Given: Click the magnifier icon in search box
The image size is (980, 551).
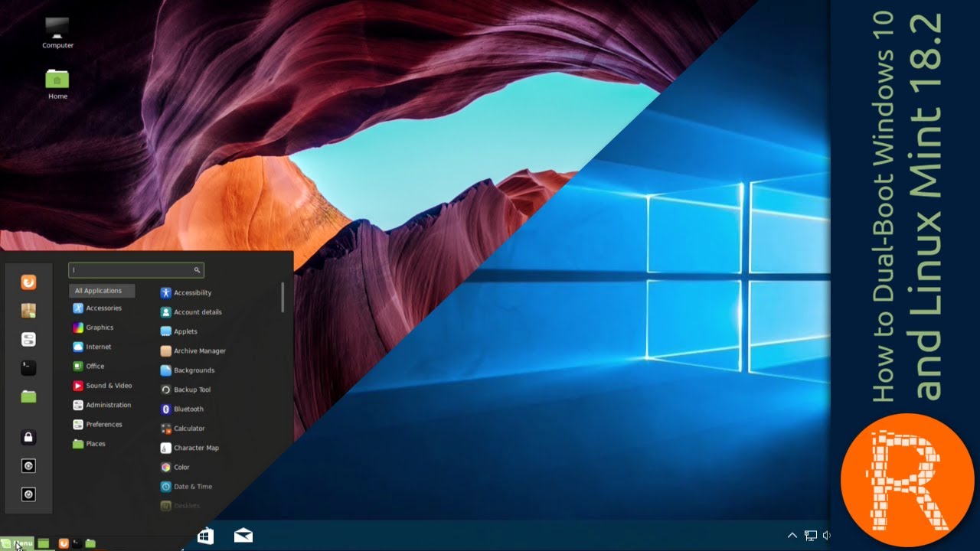Looking at the screenshot, I should (x=197, y=270).
